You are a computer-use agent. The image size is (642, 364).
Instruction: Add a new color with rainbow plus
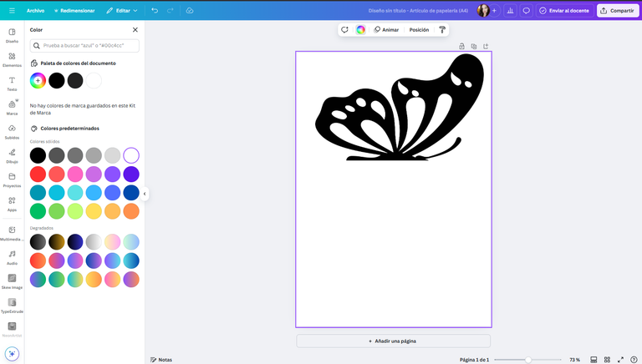[x=38, y=81]
